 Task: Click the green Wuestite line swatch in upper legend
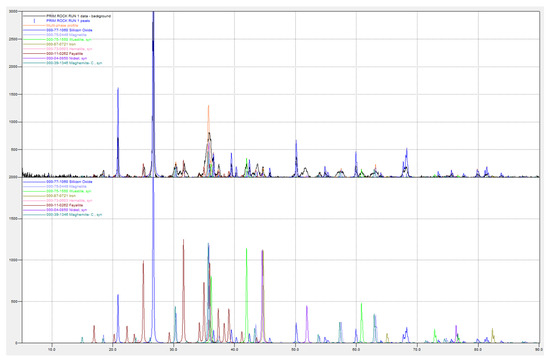(34, 40)
